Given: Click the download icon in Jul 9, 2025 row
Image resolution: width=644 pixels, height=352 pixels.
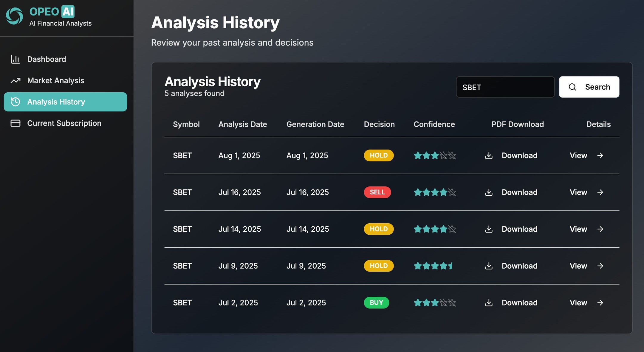Looking at the screenshot, I should point(489,266).
